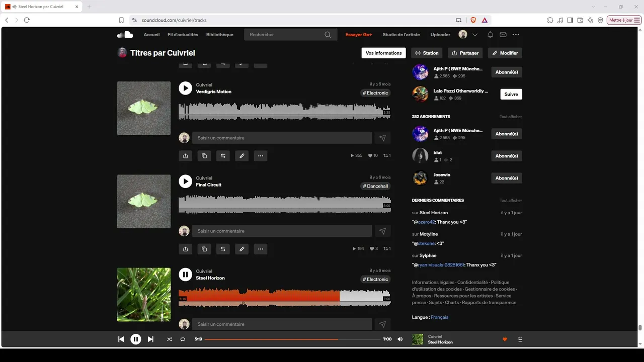Play the Verdigris Motion track
Image resolution: width=644 pixels, height=362 pixels.
coord(185,88)
